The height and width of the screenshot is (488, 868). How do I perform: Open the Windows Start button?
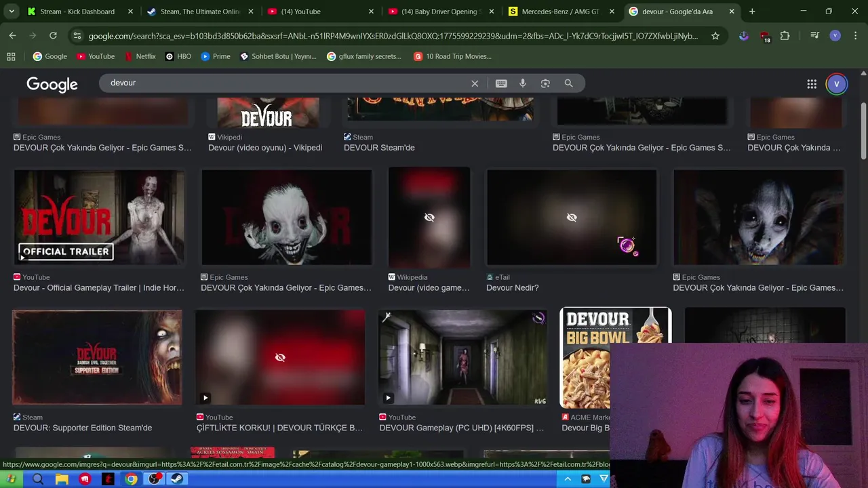click(x=12, y=479)
